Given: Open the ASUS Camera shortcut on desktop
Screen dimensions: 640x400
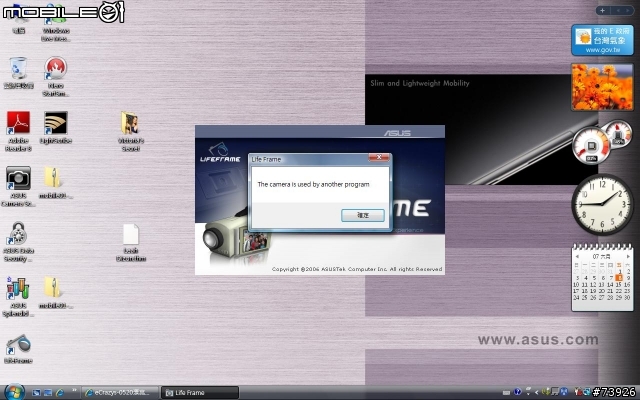Looking at the screenshot, I should tap(18, 186).
